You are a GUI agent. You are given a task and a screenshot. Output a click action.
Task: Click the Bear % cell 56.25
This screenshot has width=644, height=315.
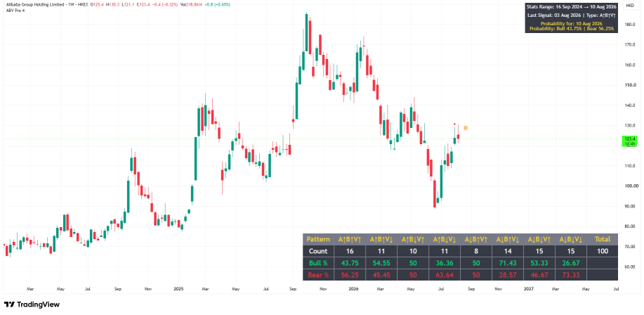click(x=350, y=274)
